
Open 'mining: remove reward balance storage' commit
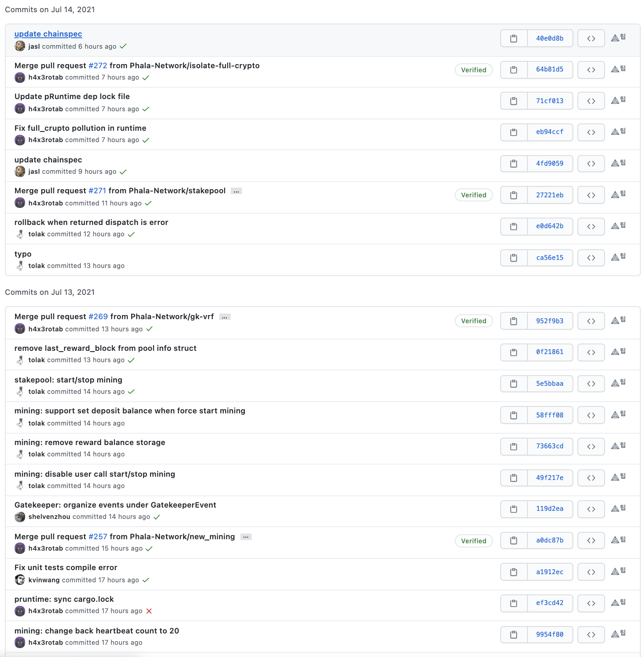pyautogui.click(x=90, y=443)
